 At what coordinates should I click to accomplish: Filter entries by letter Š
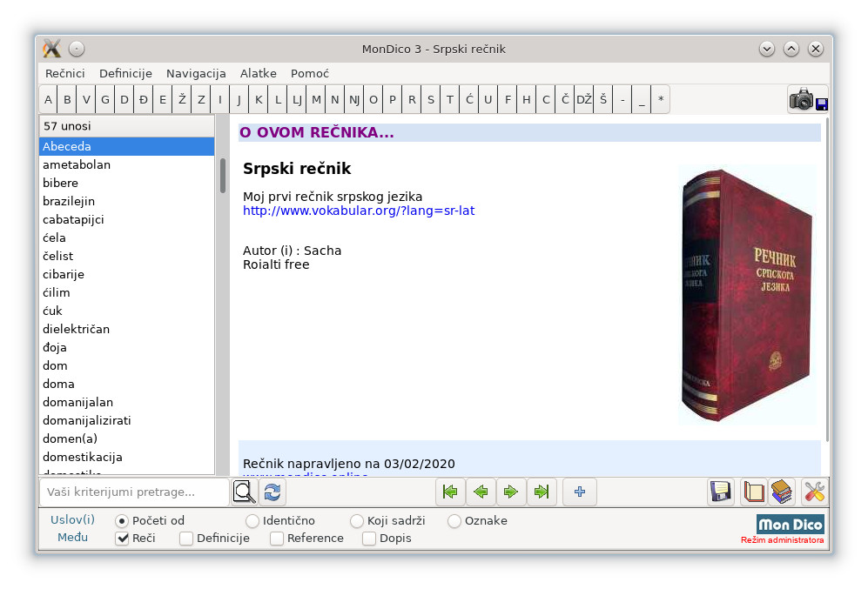[x=603, y=99]
